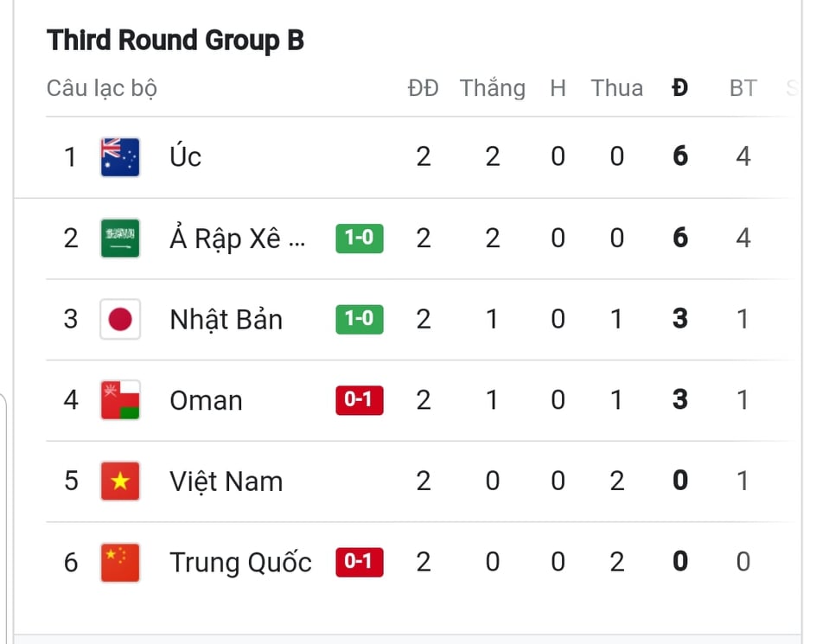Click the BT goals column header

click(743, 88)
